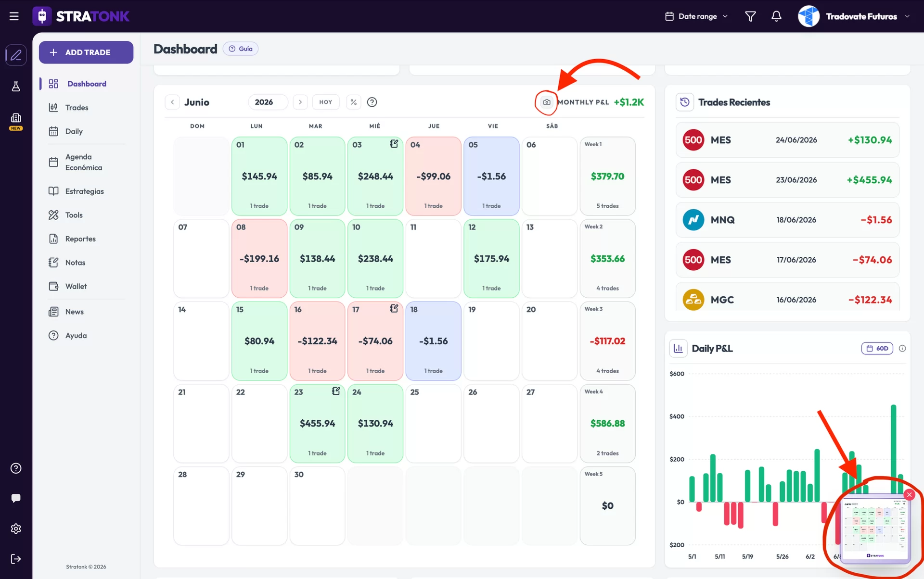
Task: Open the filter funnel icon
Action: coord(750,16)
